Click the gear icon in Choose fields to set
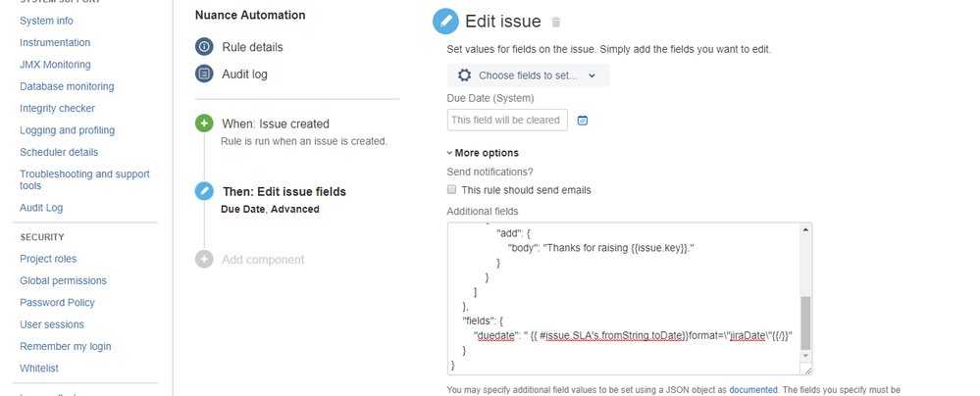Image resolution: width=980 pixels, height=396 pixels. point(464,75)
